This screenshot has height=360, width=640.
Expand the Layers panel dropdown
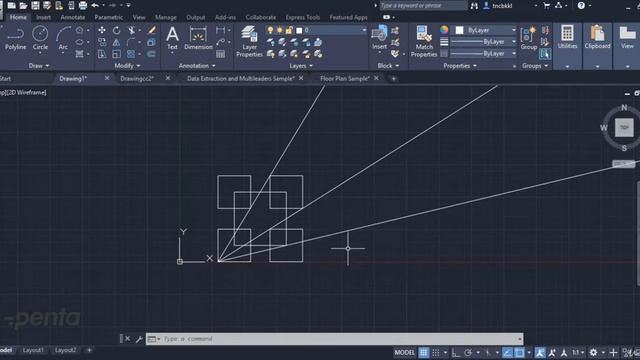tap(301, 66)
